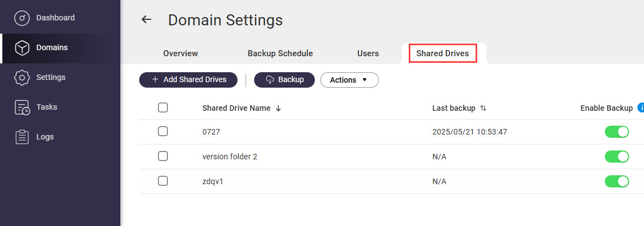Go back using the left arrow
The width and height of the screenshot is (644, 226).
(x=146, y=20)
